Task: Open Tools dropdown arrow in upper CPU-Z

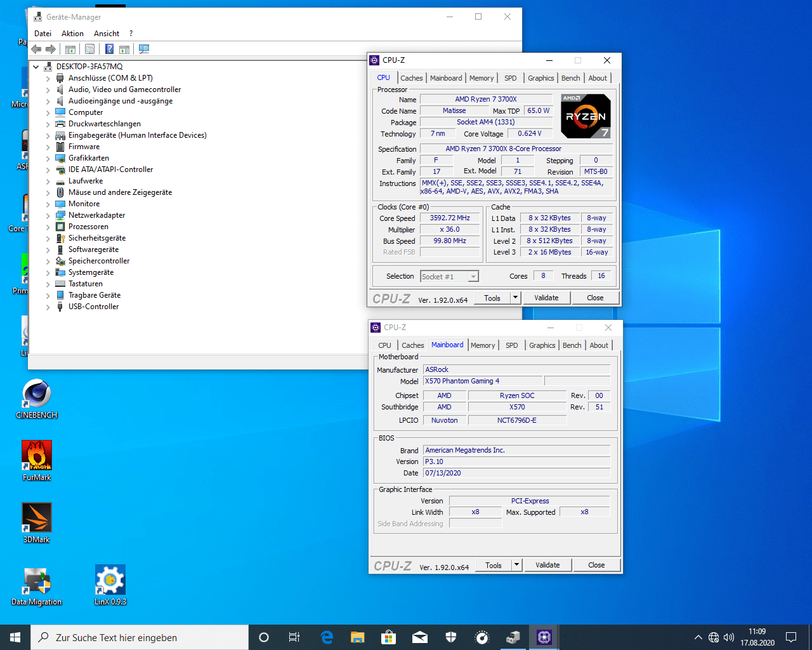Action: [x=515, y=298]
